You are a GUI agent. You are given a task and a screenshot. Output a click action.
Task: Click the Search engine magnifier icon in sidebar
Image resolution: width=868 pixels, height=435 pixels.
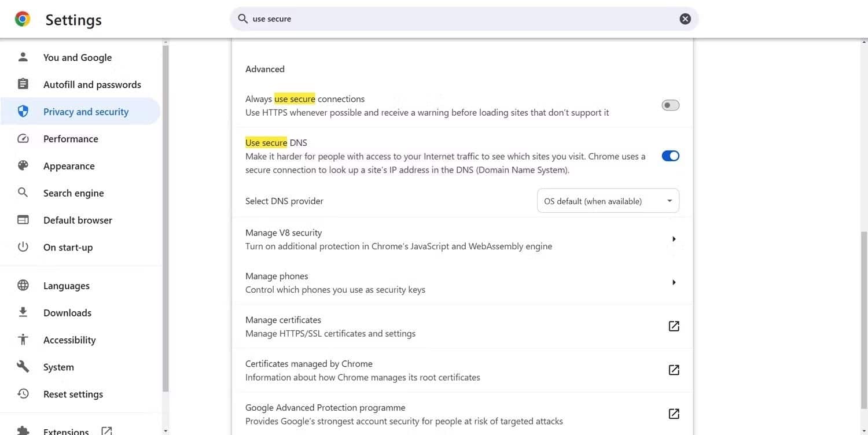(x=23, y=193)
